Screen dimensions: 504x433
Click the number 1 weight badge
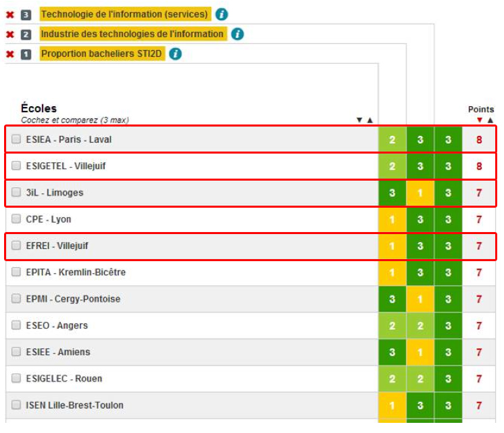pyautogui.click(x=26, y=54)
